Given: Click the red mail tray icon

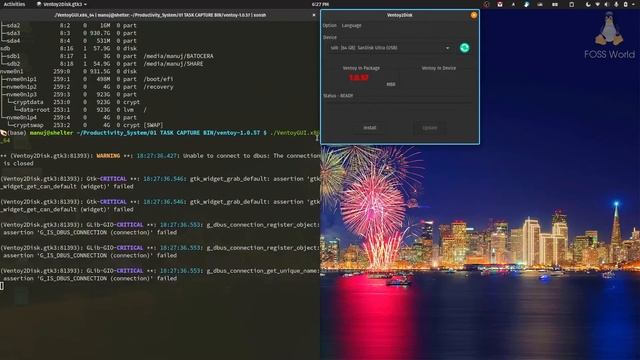Looking at the screenshot, I should [x=500, y=4].
